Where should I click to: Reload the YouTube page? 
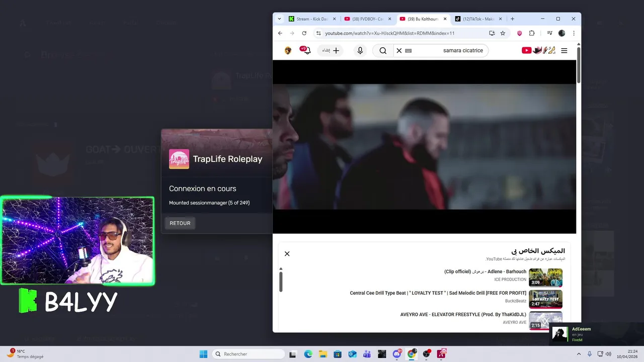click(x=304, y=33)
